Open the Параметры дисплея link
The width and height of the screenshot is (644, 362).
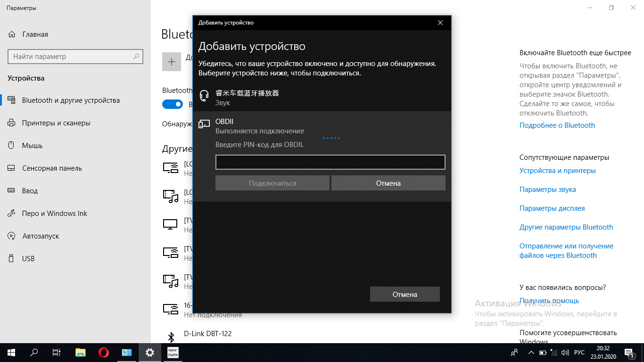pos(552,208)
